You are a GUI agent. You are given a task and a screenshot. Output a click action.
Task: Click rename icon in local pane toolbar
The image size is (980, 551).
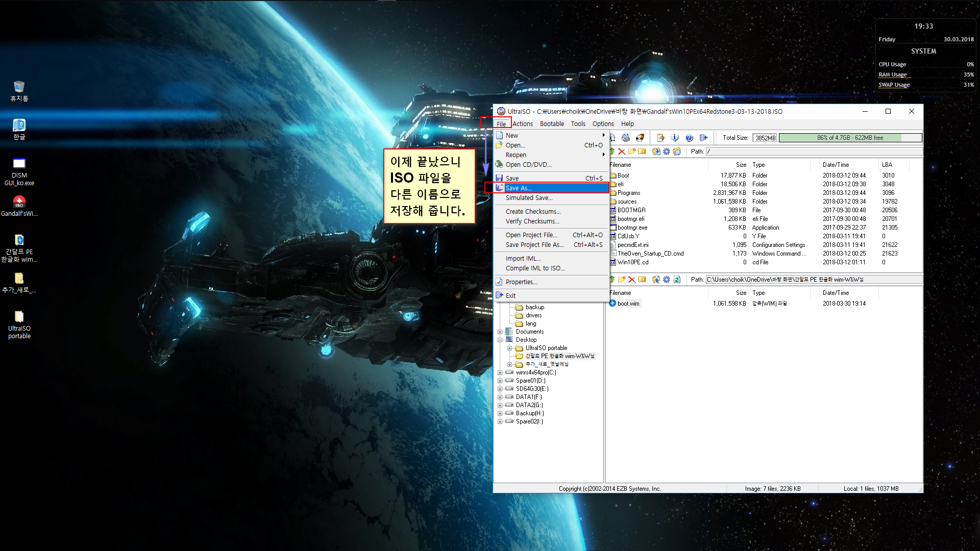(642, 280)
